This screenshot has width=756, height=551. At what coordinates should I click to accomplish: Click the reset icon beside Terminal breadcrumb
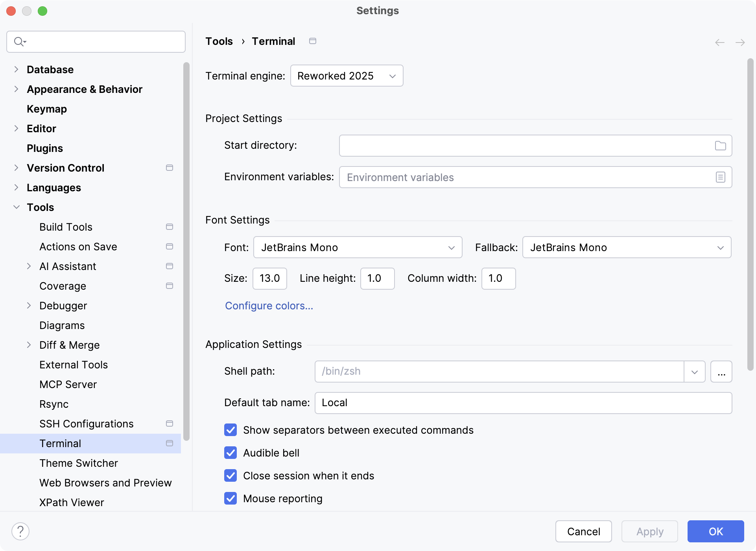click(313, 41)
